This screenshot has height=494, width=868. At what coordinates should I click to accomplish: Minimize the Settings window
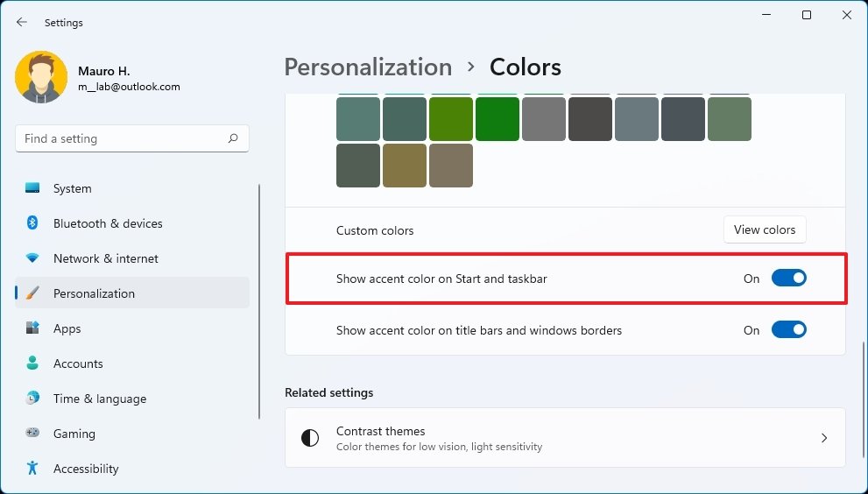click(766, 15)
